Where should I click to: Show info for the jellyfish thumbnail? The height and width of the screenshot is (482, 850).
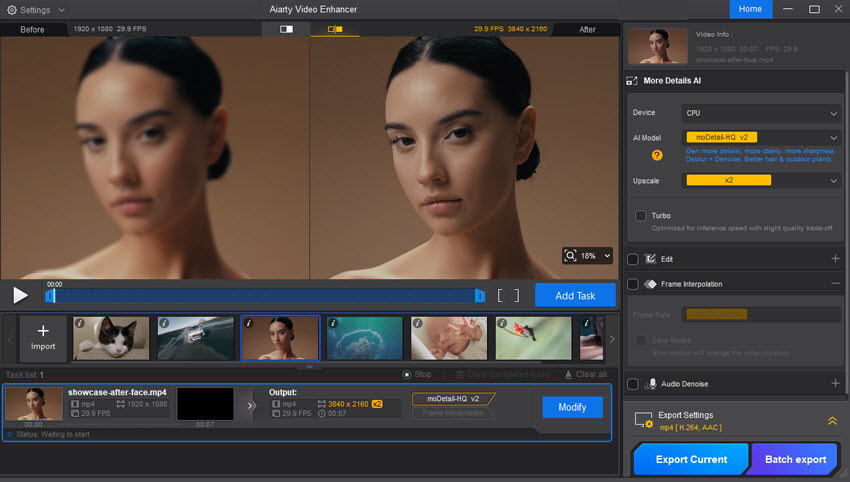click(333, 323)
